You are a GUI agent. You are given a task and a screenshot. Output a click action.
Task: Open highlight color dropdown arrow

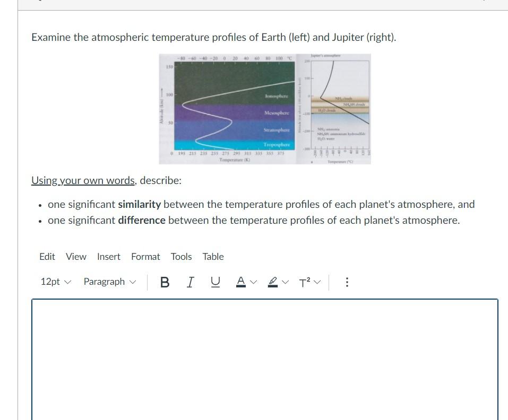(285, 282)
